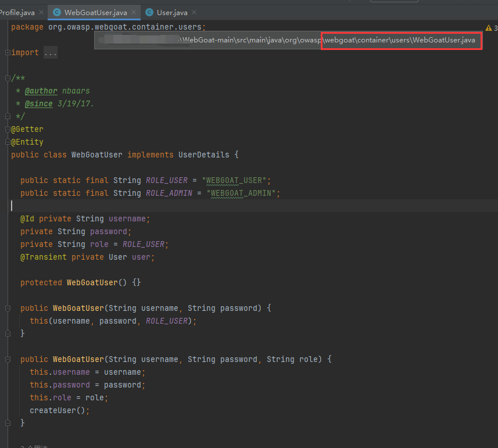Collapse fold at @Getter annotation
The image size is (498, 448).
point(8,129)
